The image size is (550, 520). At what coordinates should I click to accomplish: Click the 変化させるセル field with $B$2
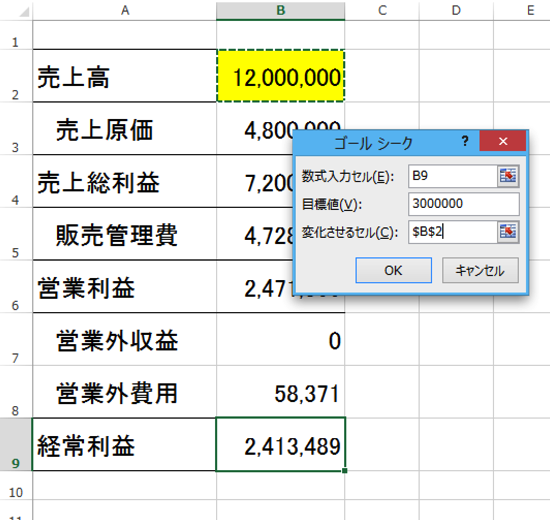tap(453, 232)
